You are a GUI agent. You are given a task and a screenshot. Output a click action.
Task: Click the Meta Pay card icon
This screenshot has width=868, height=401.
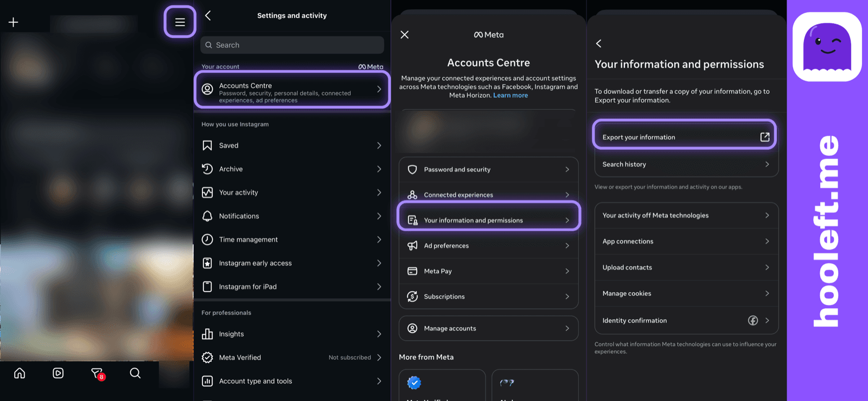[412, 271]
